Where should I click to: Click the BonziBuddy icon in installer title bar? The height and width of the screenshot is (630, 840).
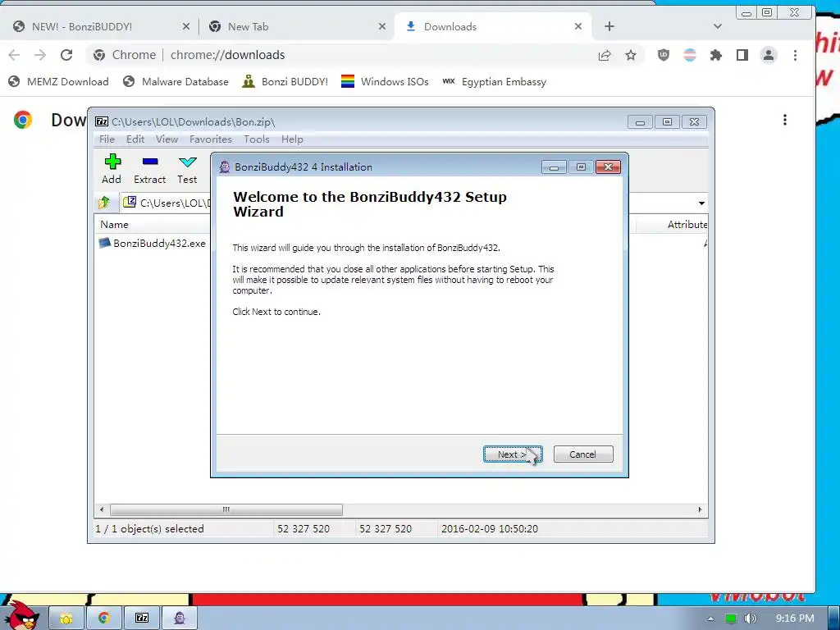225,167
